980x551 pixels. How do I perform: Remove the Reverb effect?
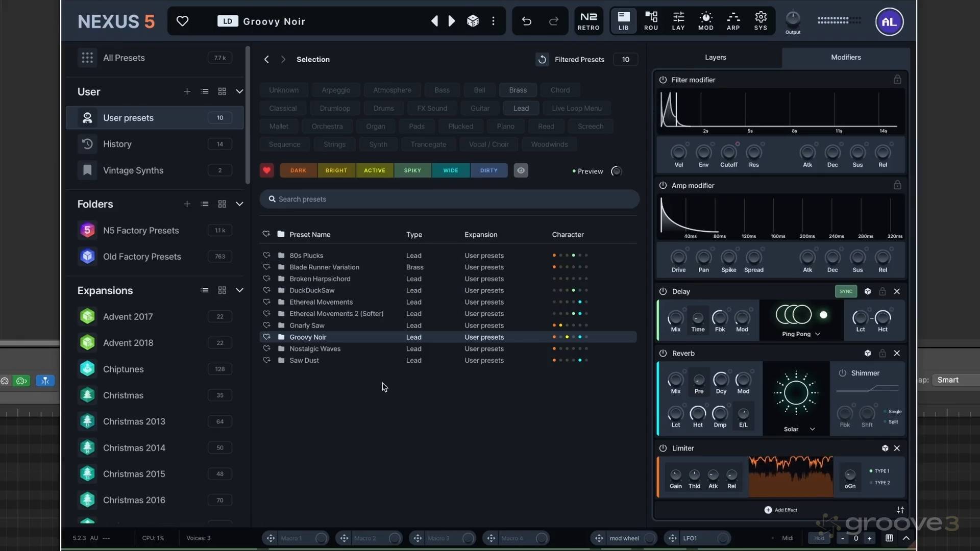(897, 353)
